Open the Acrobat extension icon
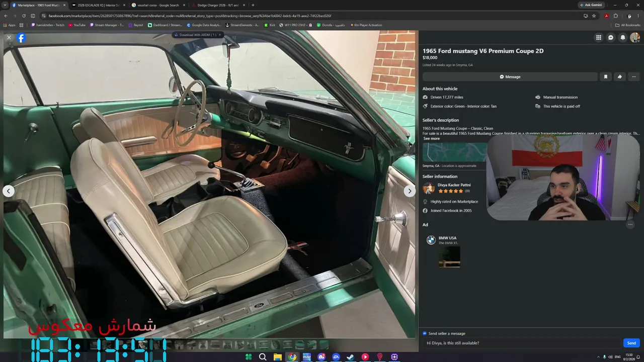Viewport: 644px width, 362px height. click(x=606, y=16)
